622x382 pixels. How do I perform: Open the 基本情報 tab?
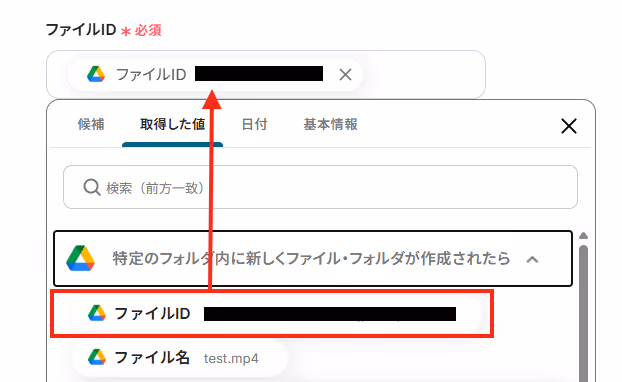click(x=330, y=124)
